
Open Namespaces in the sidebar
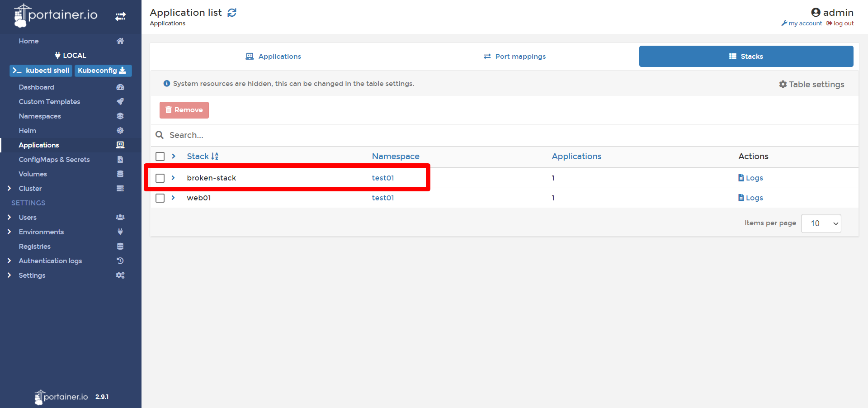click(x=40, y=116)
